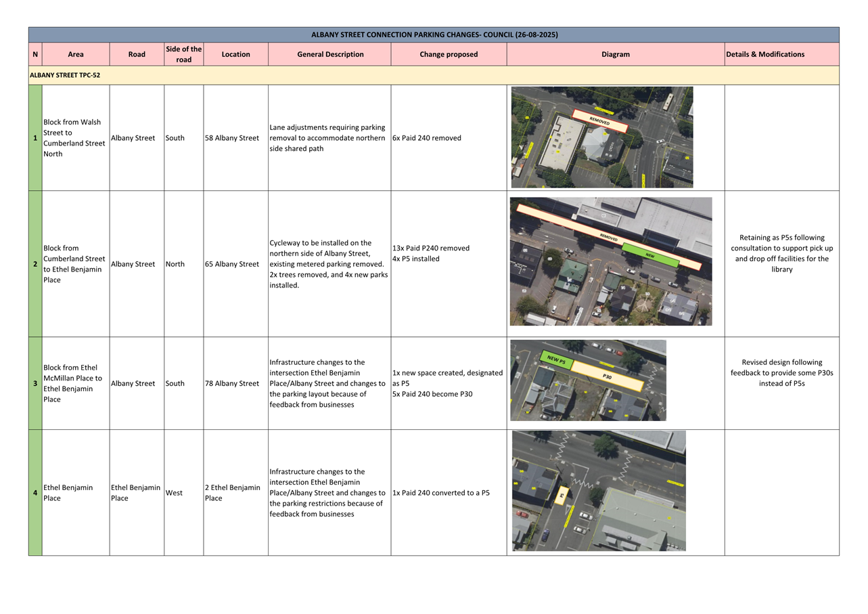868x614 pixels.
Task: Click the document title banner
Action: [434, 35]
